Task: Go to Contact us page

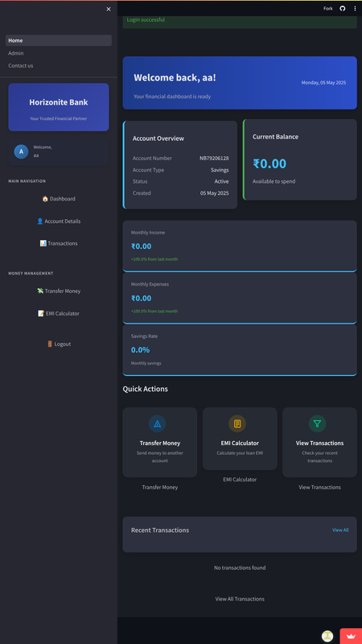Action: pyautogui.click(x=59, y=65)
